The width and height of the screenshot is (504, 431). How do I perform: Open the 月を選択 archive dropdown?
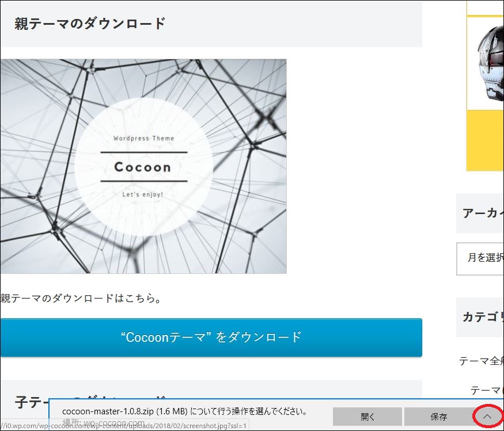point(480,259)
